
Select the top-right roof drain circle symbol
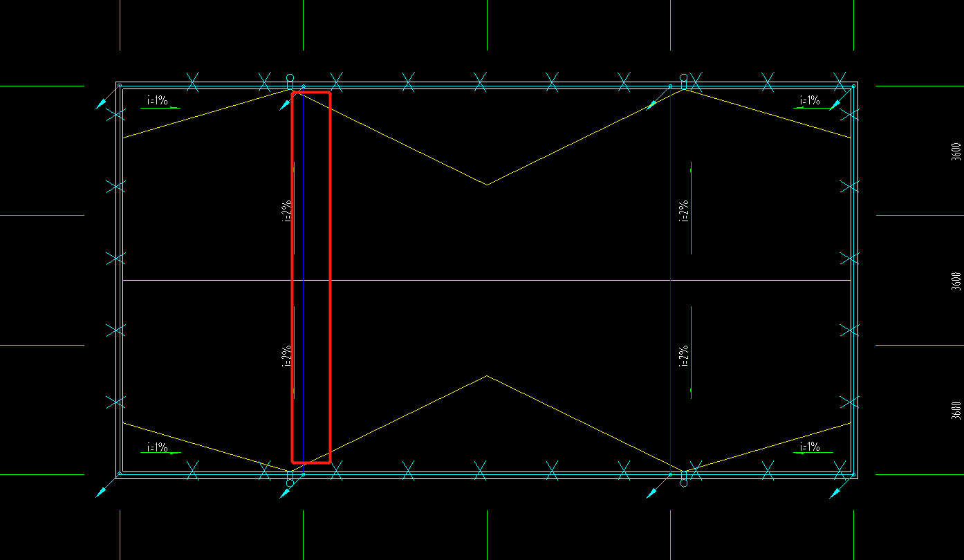tap(684, 77)
